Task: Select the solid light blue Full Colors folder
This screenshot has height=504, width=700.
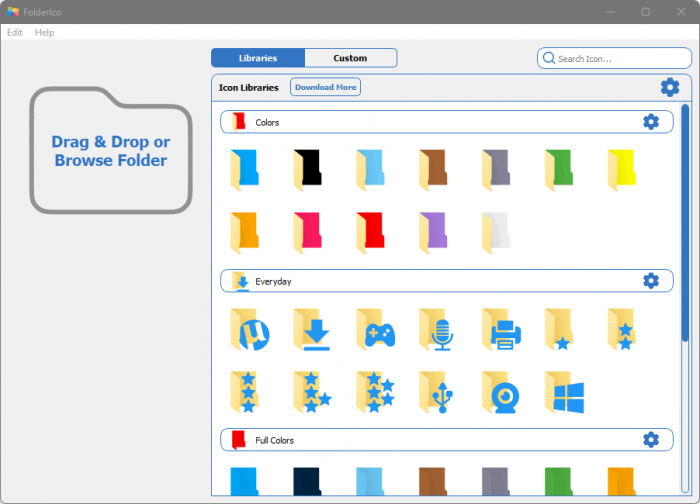Action: [x=371, y=481]
